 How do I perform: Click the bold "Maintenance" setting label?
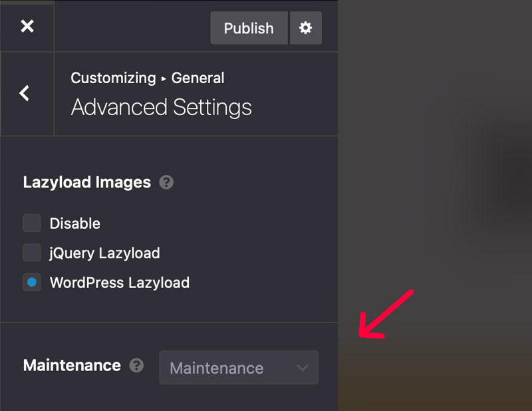(72, 365)
